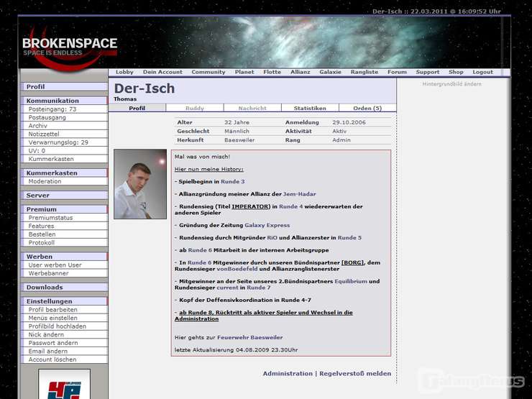The height and width of the screenshot is (399, 532).
Task: Click the 4Players banner image in the sidebar
Action: (x=65, y=384)
